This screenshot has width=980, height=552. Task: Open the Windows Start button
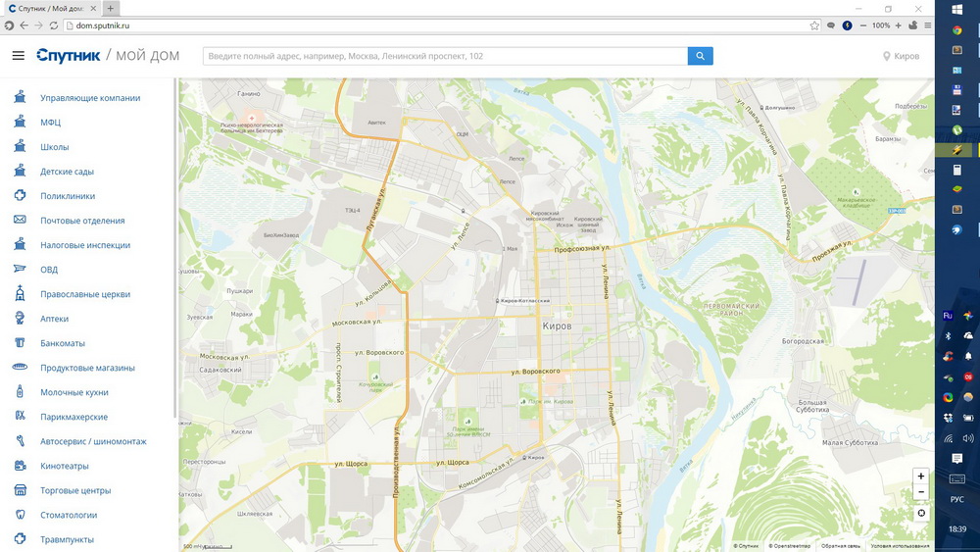[956, 10]
